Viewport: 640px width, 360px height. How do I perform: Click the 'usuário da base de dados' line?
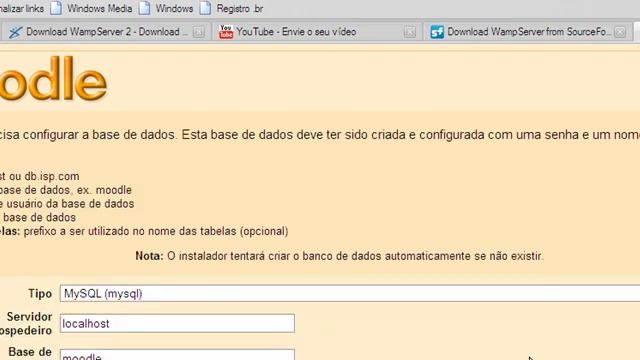[x=67, y=204]
